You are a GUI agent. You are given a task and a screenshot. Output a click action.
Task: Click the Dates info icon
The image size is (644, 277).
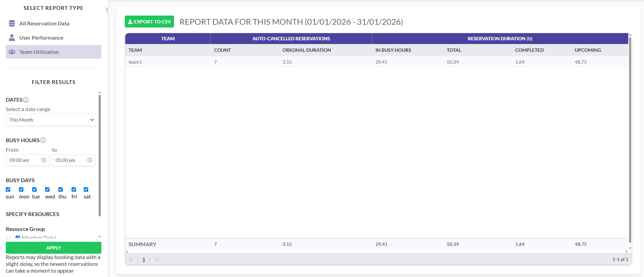[x=26, y=100]
